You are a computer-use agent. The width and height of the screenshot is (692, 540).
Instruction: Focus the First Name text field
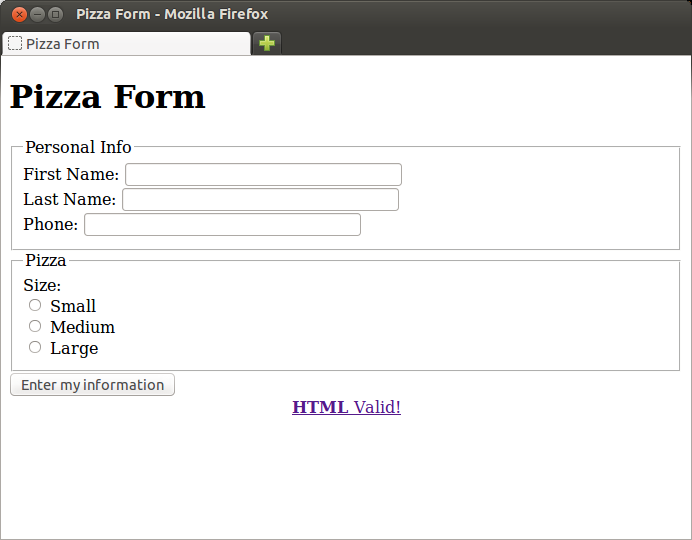263,174
